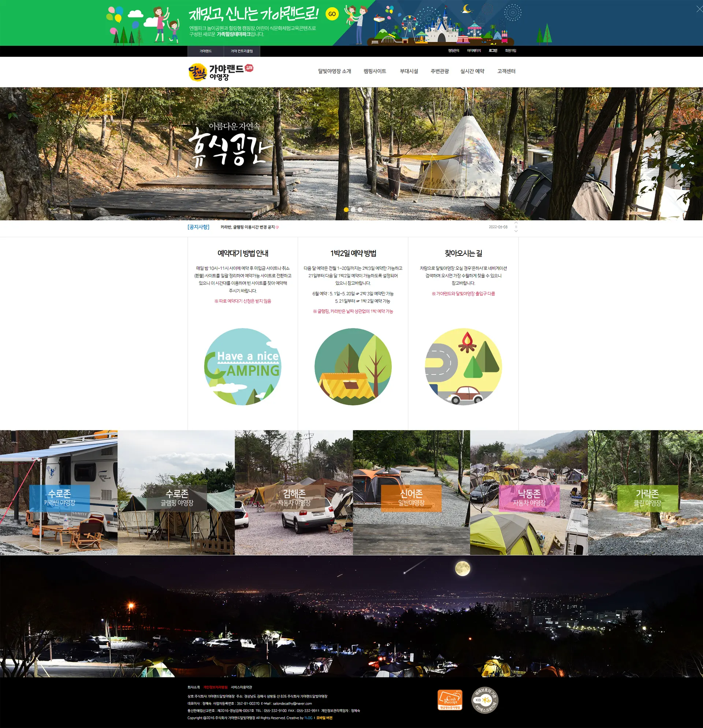Show next notice with down chevron
The image size is (703, 728).
coord(516,231)
